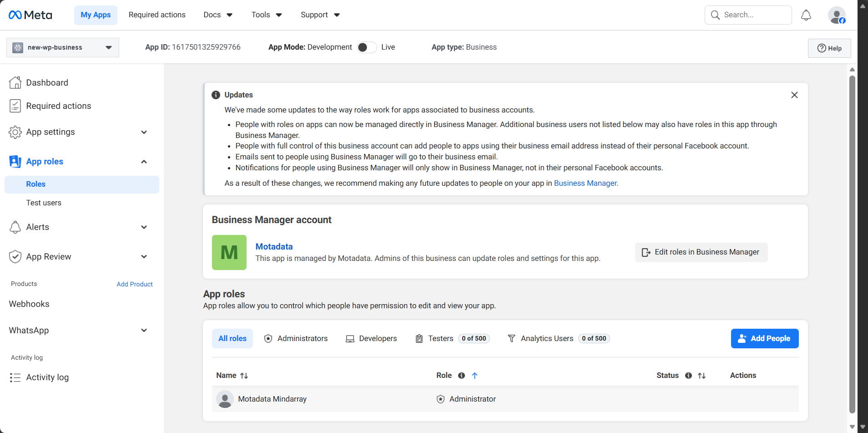Viewport: 868px width, 433px height.
Task: Click the Role column info icon
Action: coord(461,376)
